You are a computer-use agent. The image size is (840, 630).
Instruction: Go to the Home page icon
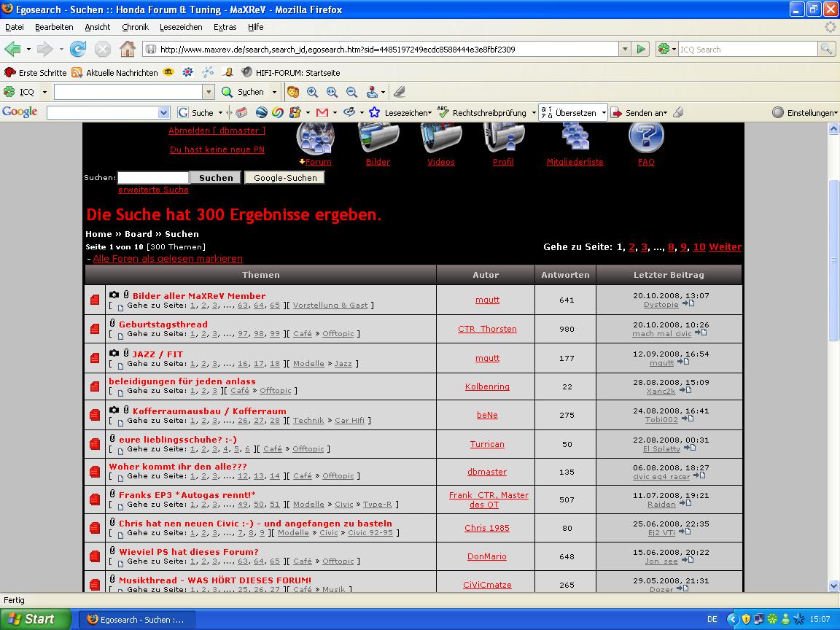tap(128, 50)
